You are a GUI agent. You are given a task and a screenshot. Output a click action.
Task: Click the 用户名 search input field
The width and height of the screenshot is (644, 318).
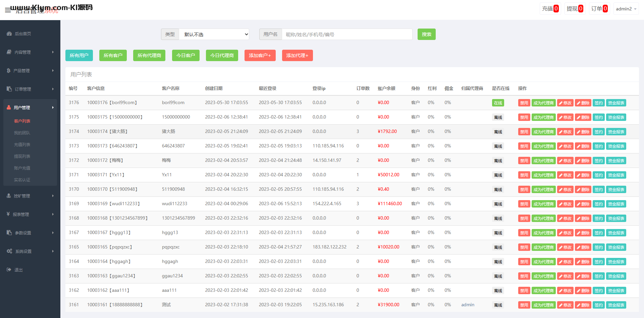coord(347,34)
